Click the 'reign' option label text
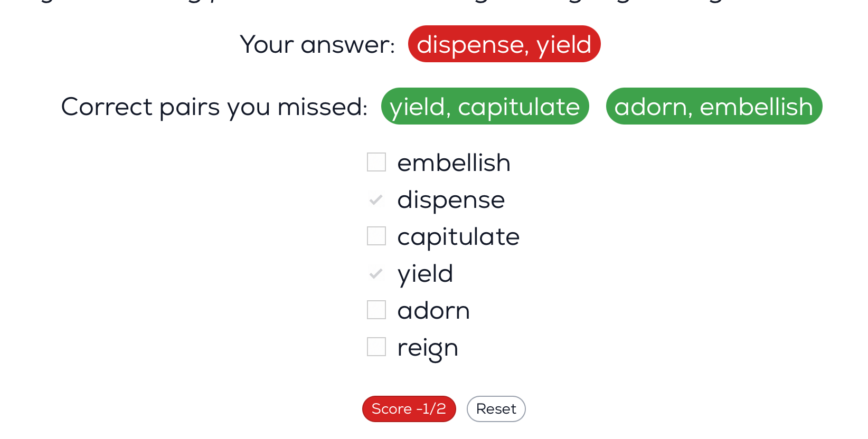The height and width of the screenshot is (439, 868). click(428, 348)
